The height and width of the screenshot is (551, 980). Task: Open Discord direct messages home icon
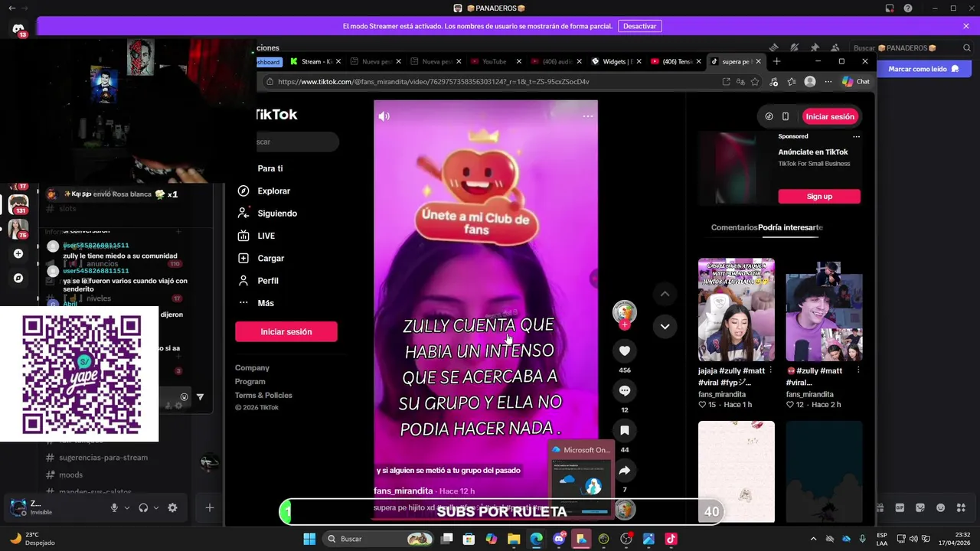tap(18, 29)
